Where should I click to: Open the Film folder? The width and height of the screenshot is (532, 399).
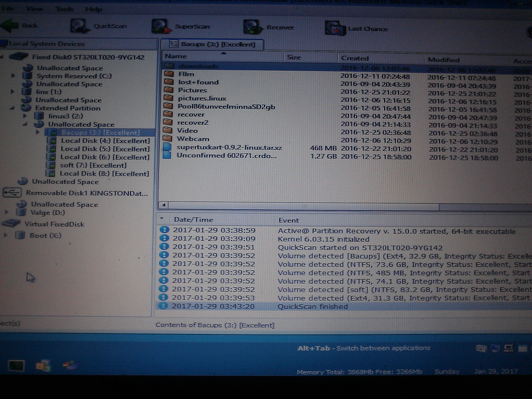(x=186, y=74)
